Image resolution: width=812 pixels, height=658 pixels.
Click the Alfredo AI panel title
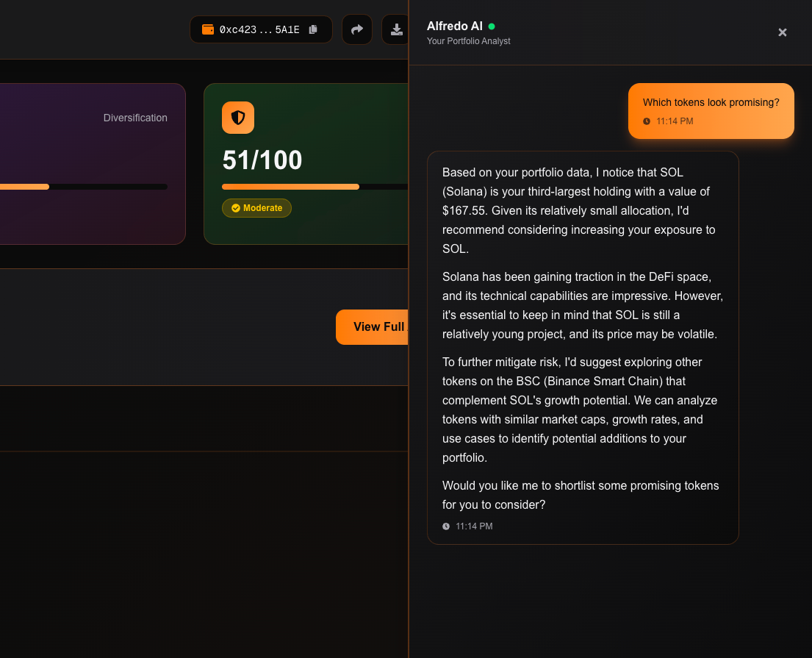pyautogui.click(x=454, y=26)
